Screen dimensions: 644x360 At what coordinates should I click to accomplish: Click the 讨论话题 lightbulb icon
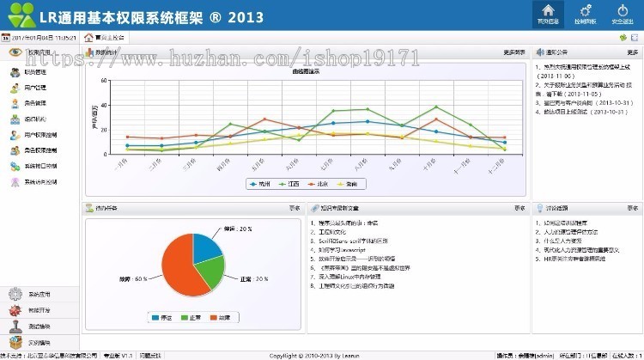(540, 208)
